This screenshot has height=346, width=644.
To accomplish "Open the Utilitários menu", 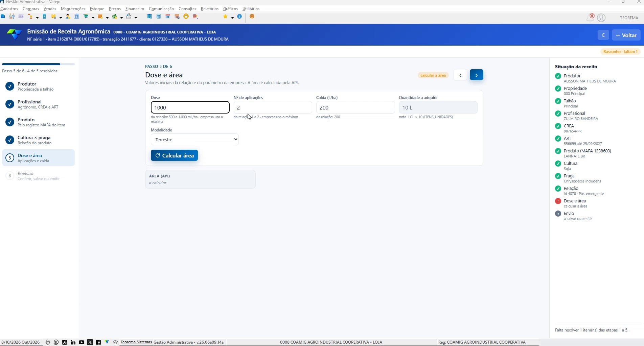I will [251, 9].
